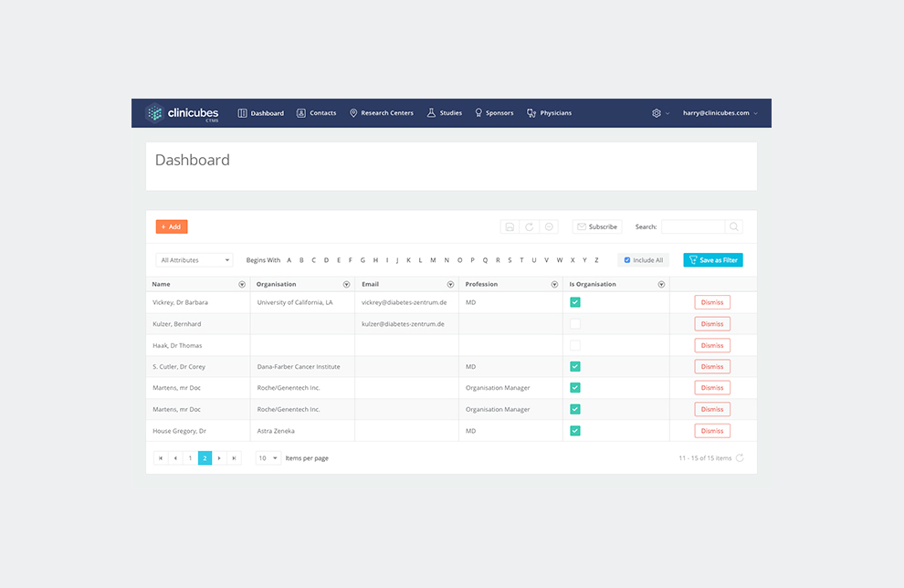Open the Name column filter icon
The height and width of the screenshot is (588, 904).
click(x=242, y=284)
